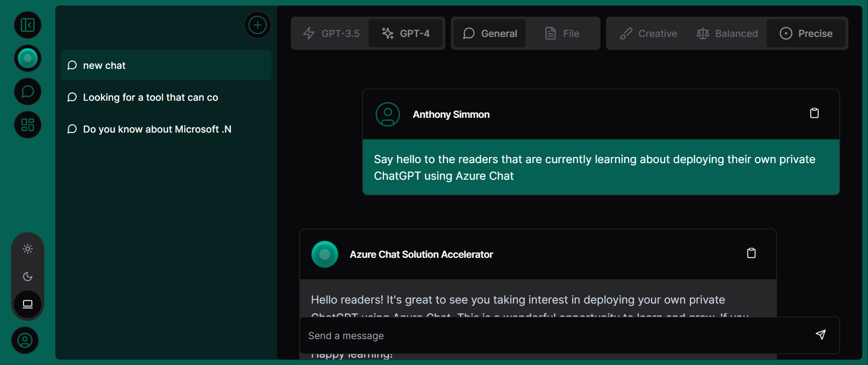Open 'Looking for a tool that can co' chat

tap(166, 97)
